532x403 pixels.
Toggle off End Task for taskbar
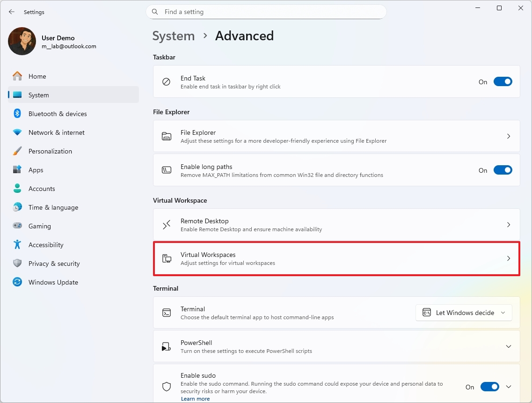click(x=503, y=81)
